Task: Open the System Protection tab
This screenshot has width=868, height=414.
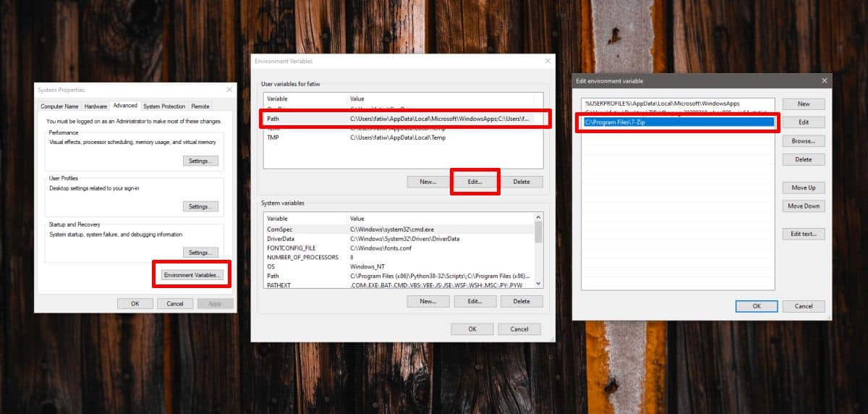Action: pyautogui.click(x=164, y=106)
